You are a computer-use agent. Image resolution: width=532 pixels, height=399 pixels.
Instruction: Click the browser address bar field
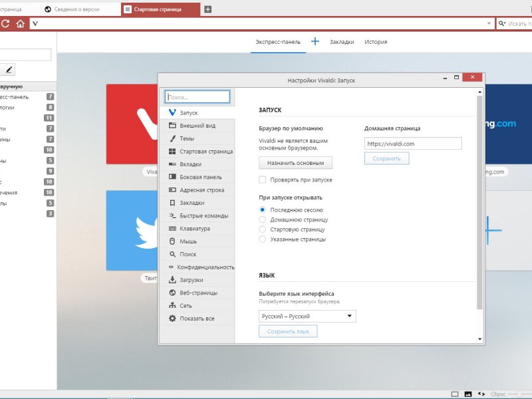262,23
